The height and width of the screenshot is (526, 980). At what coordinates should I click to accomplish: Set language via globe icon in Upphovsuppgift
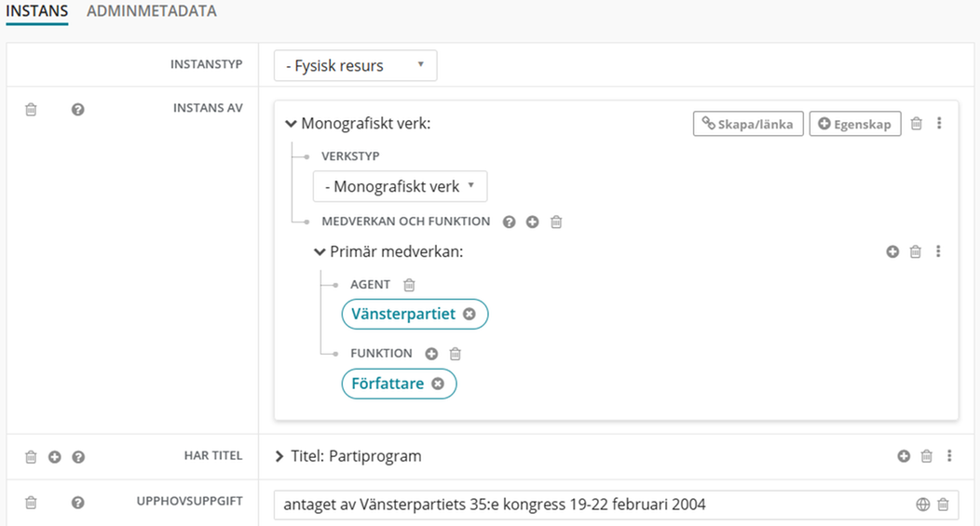[923, 505]
